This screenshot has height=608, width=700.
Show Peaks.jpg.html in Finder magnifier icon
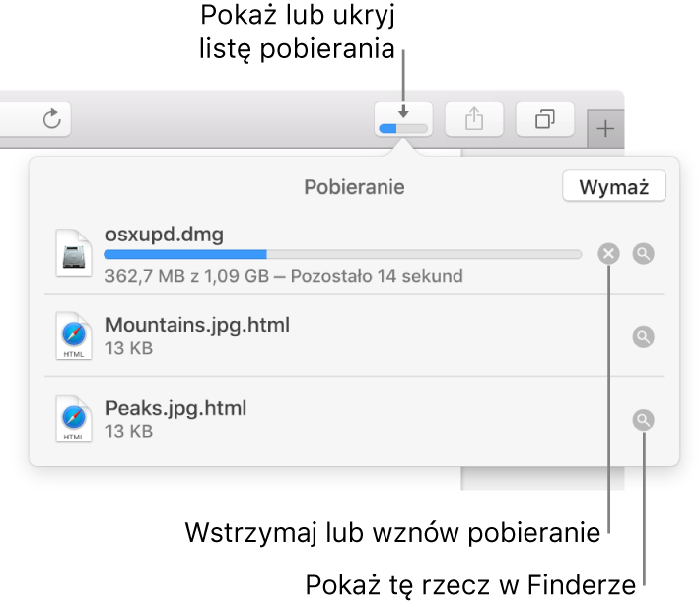pos(643,420)
